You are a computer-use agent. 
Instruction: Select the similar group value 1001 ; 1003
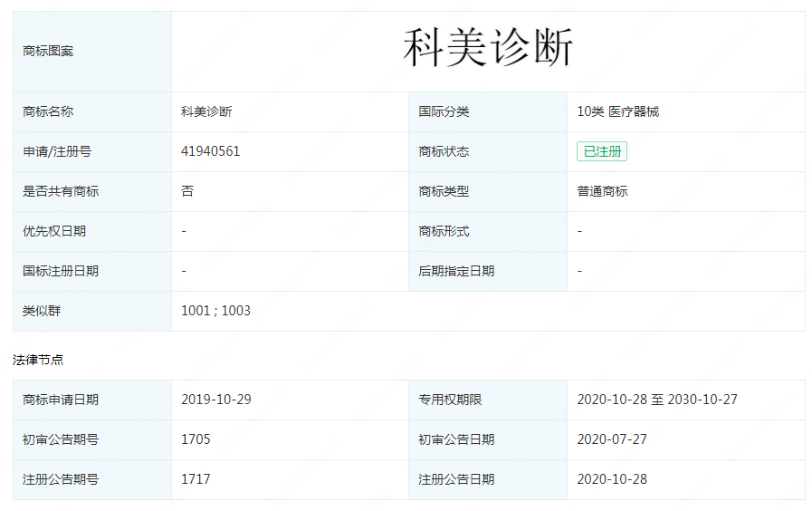point(215,311)
